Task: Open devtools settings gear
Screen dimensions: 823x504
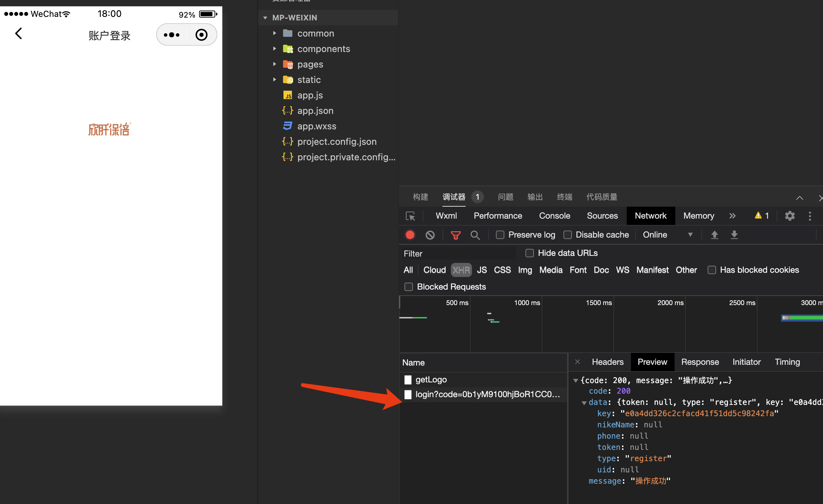Action: 790,216
